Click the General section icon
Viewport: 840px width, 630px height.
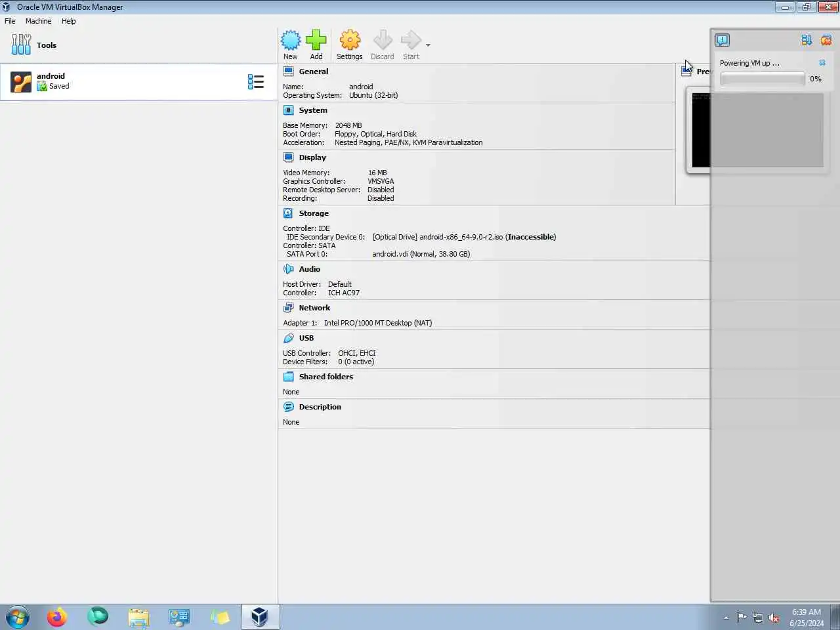click(288, 72)
